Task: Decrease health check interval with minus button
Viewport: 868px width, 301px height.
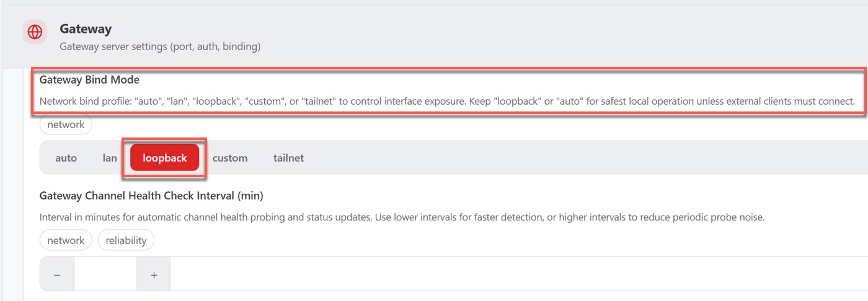Action: [57, 275]
